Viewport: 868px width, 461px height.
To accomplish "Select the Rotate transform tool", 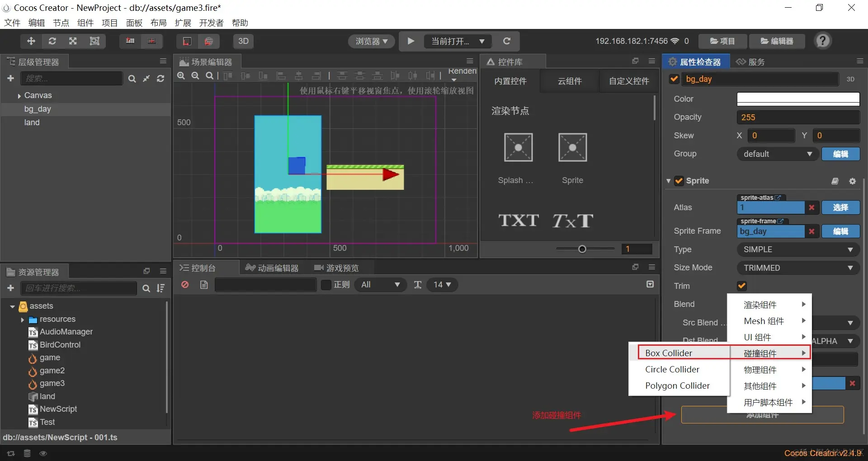I will click(52, 41).
